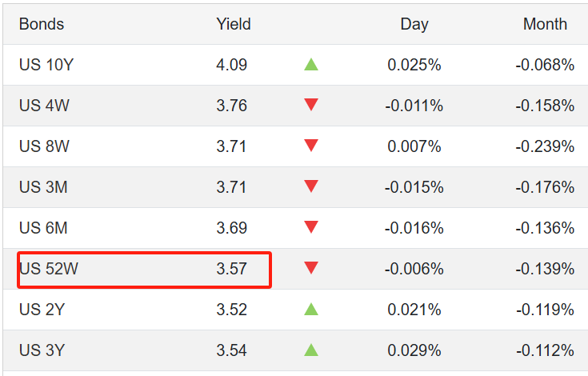Image resolution: width=588 pixels, height=376 pixels.
Task: Click the red down arrow for US 3M
Action: pyautogui.click(x=311, y=186)
